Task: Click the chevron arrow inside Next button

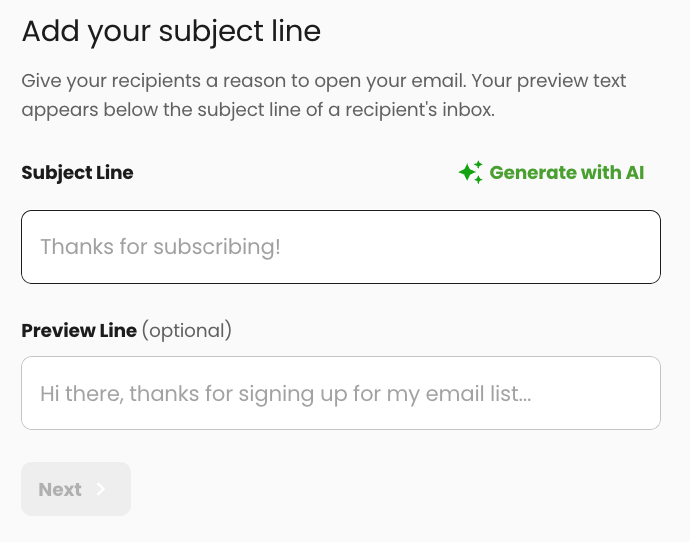Action: pos(101,489)
